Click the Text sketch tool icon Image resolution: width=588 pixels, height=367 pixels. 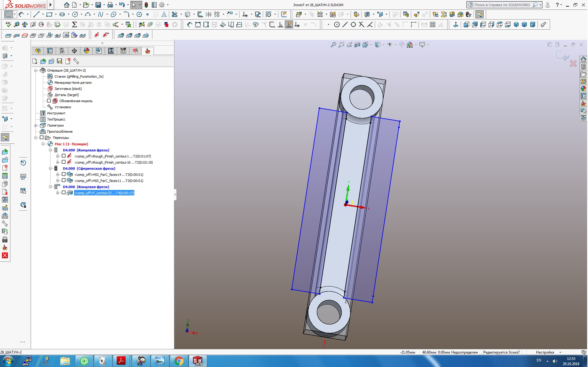pos(164,14)
